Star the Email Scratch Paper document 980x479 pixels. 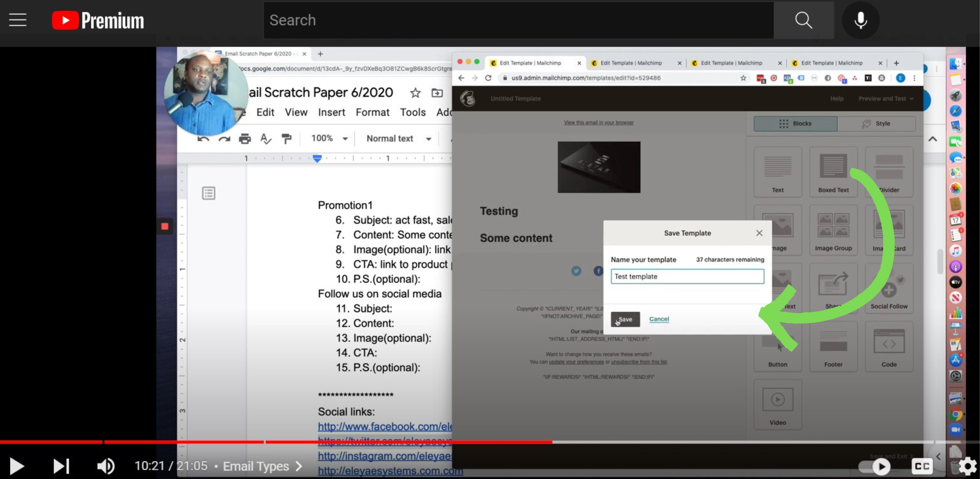coord(415,92)
